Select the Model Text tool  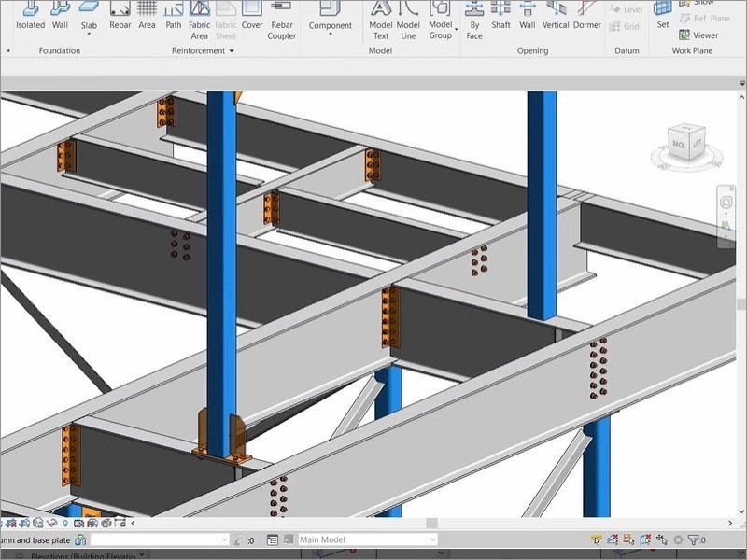click(x=381, y=21)
